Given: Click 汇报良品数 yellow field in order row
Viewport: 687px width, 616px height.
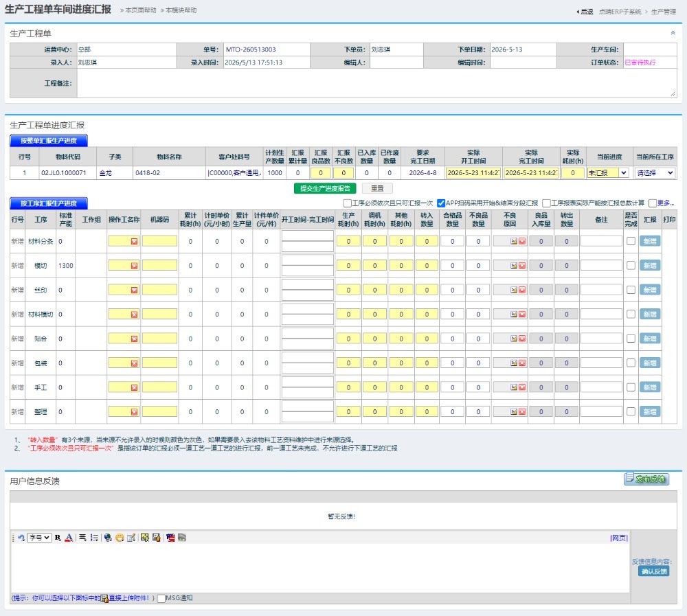Looking at the screenshot, I should 321,173.
